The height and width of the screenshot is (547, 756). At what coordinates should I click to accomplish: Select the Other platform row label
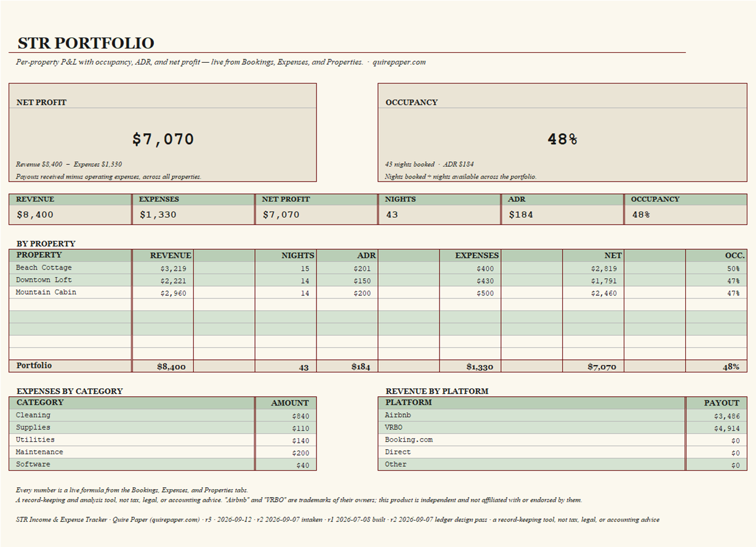point(396,465)
